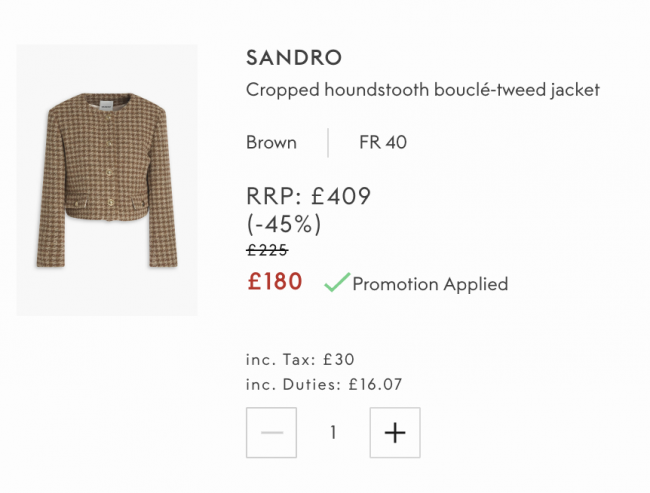Click the jacket's right pocket flap in photo
650x493 pixels.
133,204
